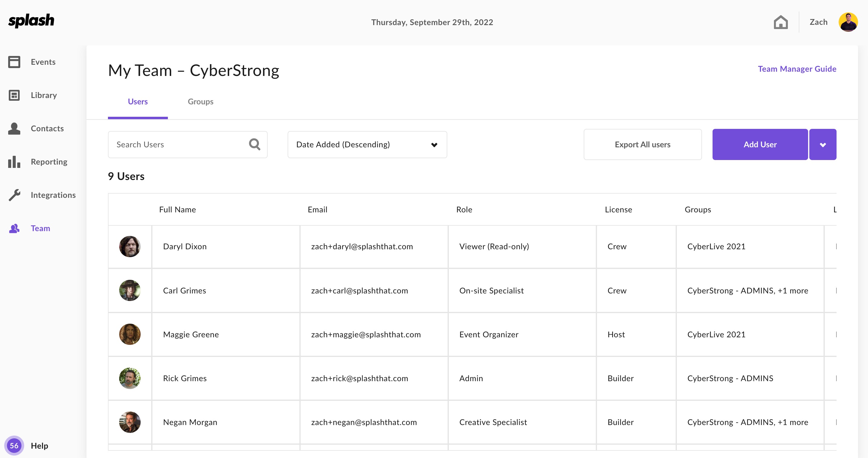Select the Rick Grimes name cell
This screenshot has width=868, height=458.
click(226, 378)
